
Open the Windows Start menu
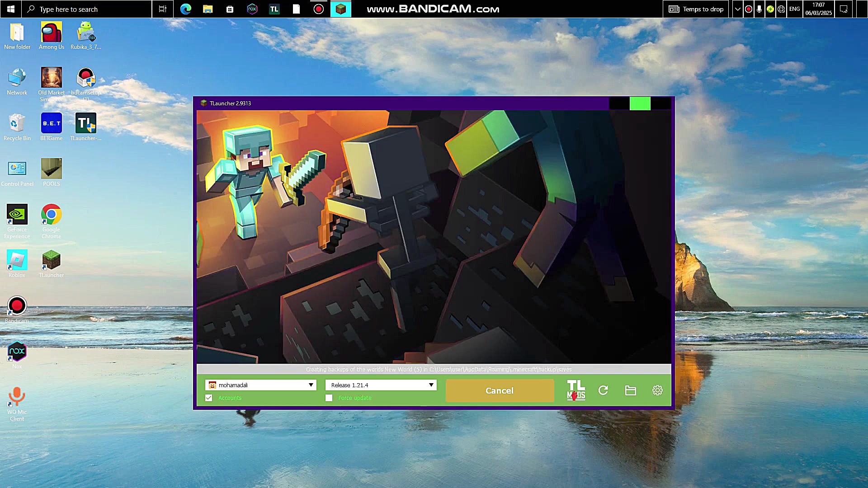pos(10,9)
